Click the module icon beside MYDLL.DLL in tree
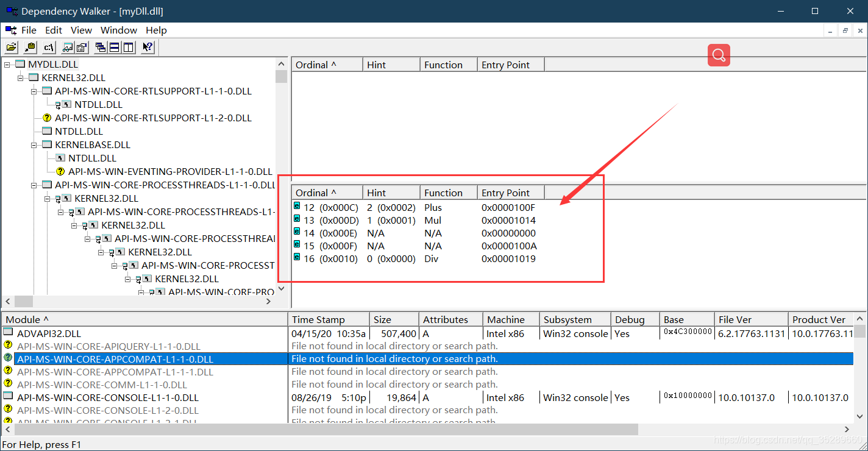The image size is (868, 451). (20, 64)
